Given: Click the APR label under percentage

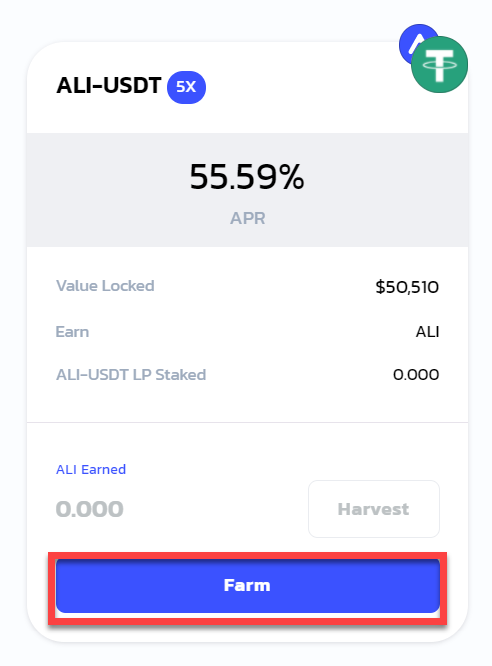Looking at the screenshot, I should 248,218.
